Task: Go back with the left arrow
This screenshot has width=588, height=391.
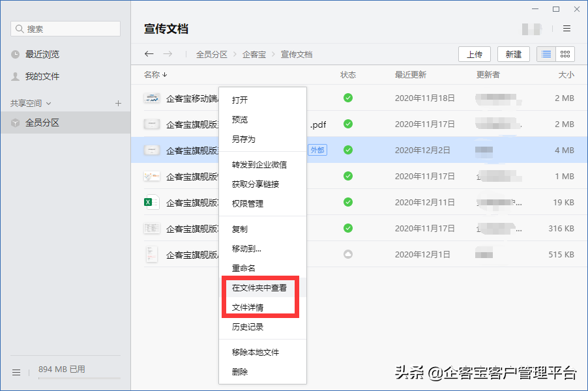Action: 149,54
